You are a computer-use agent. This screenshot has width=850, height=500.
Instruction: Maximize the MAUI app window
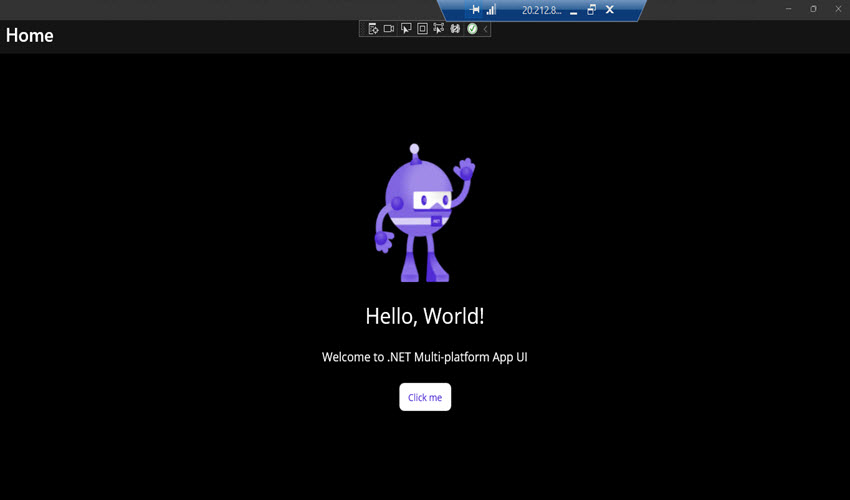click(813, 9)
